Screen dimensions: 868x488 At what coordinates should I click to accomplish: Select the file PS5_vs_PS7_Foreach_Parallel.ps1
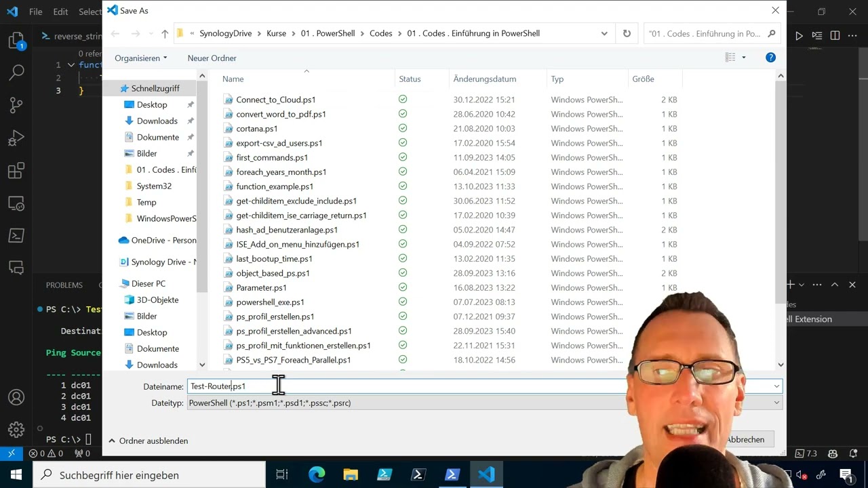(294, 360)
